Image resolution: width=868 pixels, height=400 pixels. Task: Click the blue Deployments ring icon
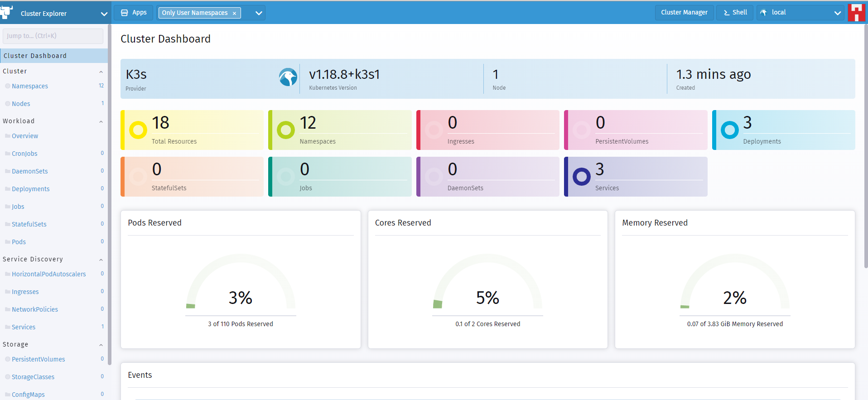[x=729, y=130]
